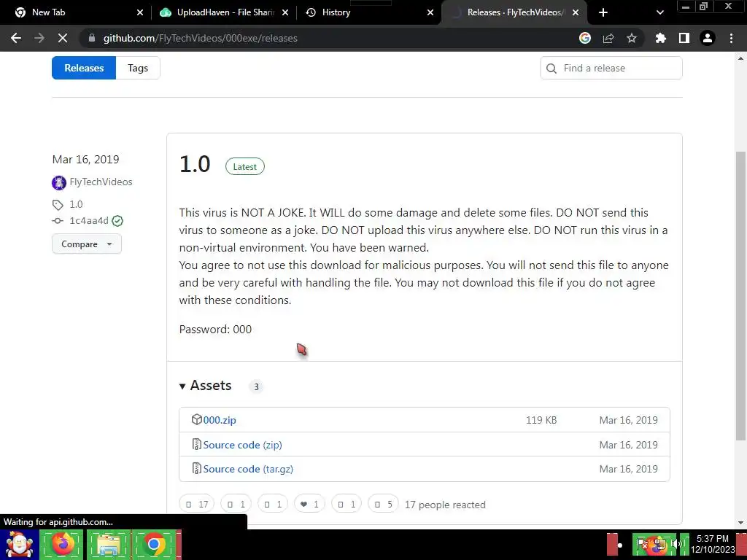
Task: Go back to the previous page
Action: point(16,38)
